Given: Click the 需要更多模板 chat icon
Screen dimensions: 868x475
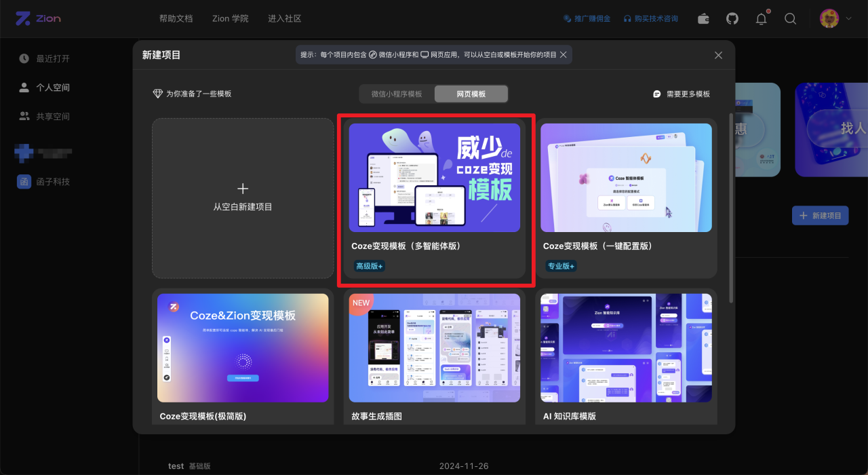Looking at the screenshot, I should [x=656, y=94].
